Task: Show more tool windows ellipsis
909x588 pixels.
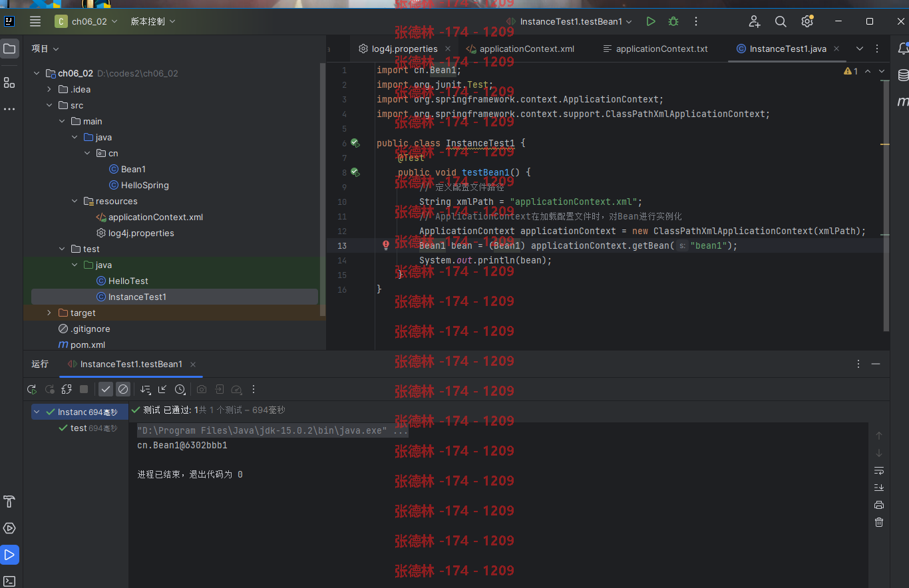Action: pyautogui.click(x=9, y=108)
